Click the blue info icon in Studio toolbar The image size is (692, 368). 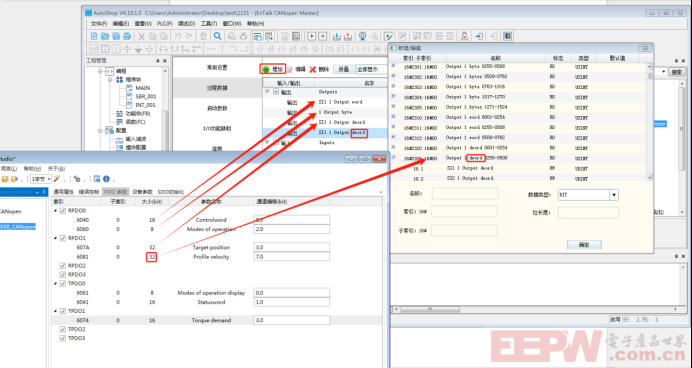coord(106,179)
